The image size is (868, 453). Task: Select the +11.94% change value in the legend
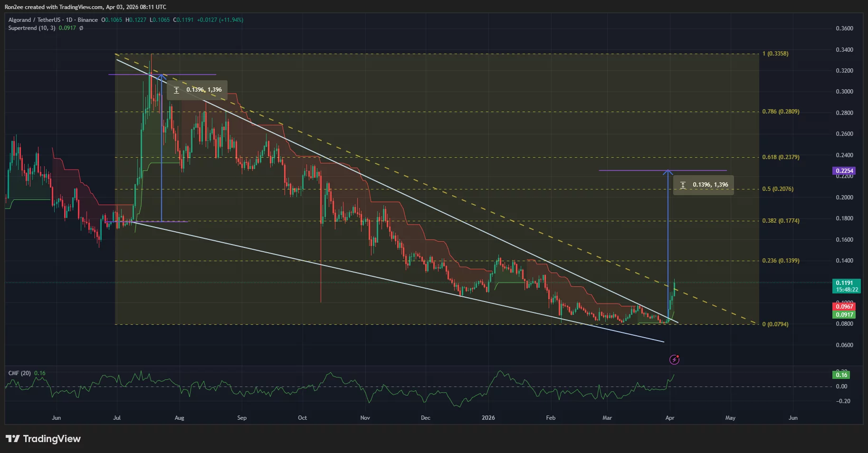pyautogui.click(x=230, y=20)
